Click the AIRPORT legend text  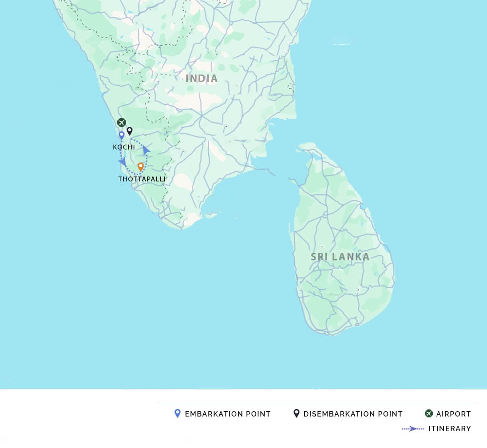pyautogui.click(x=453, y=414)
